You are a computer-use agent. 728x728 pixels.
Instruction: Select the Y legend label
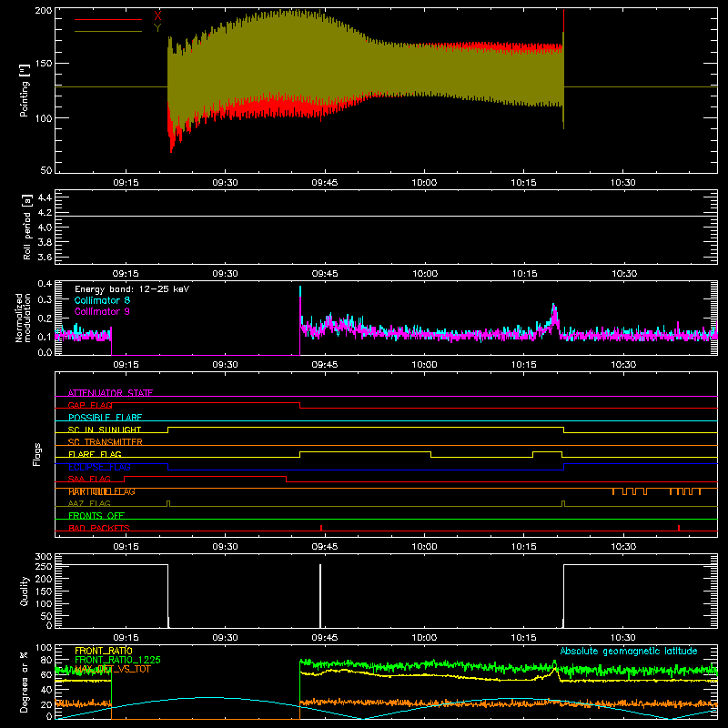157,28
